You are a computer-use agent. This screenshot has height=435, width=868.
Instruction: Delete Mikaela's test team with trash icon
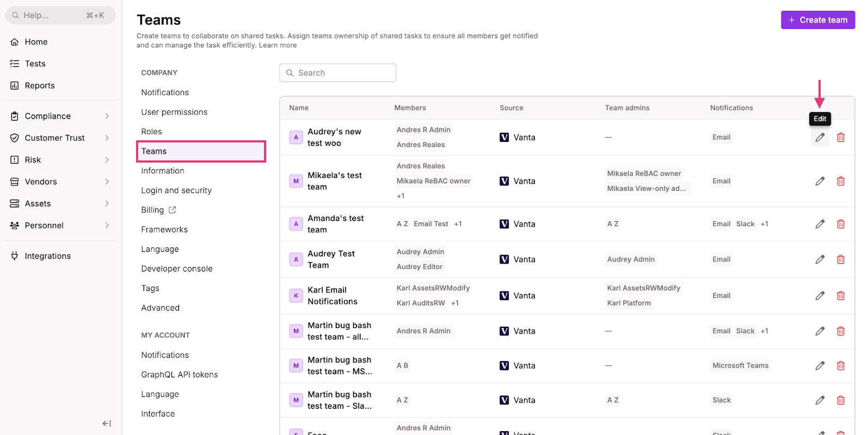(x=840, y=181)
